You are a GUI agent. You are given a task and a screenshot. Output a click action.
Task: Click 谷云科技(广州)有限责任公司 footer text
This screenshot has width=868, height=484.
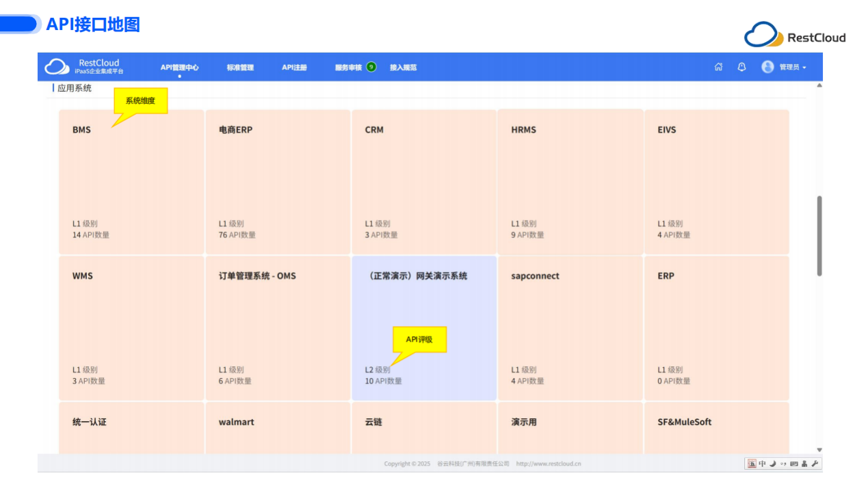[473, 463]
